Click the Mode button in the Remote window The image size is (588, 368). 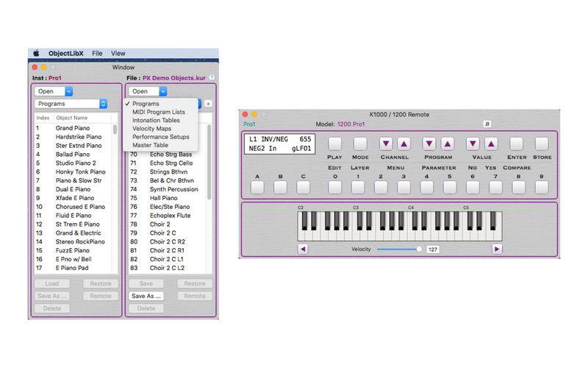click(360, 144)
